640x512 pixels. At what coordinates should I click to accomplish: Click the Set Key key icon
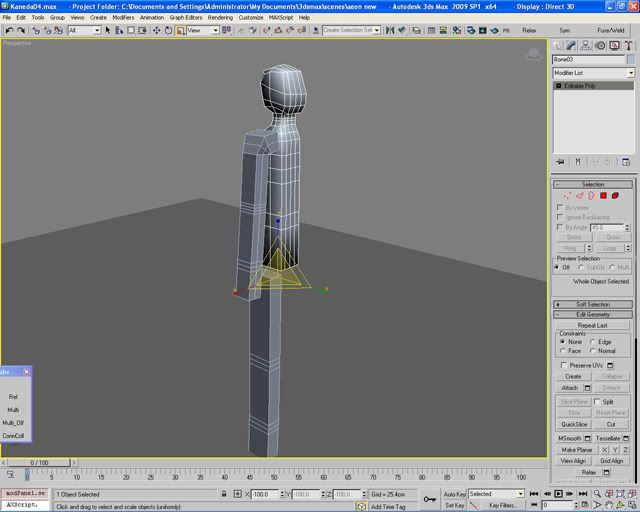(430, 499)
